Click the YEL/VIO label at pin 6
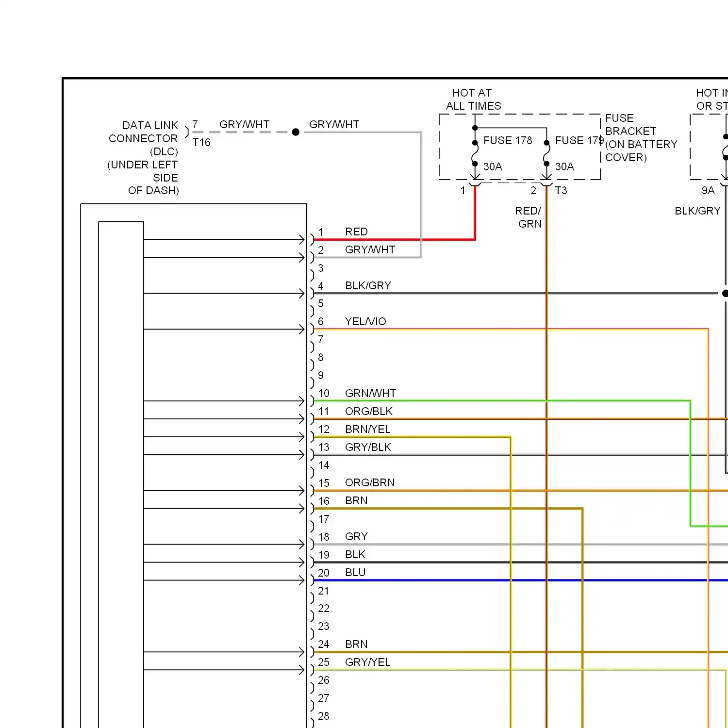 365,321
